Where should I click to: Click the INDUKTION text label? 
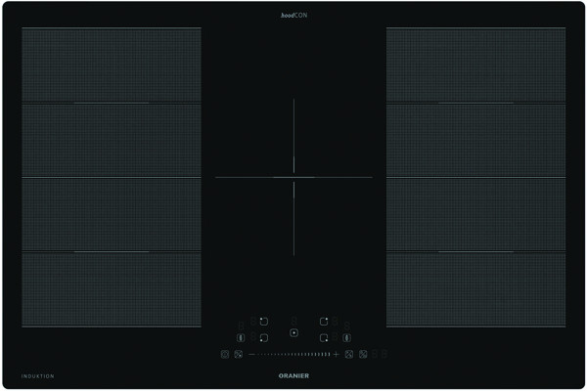[x=37, y=376]
